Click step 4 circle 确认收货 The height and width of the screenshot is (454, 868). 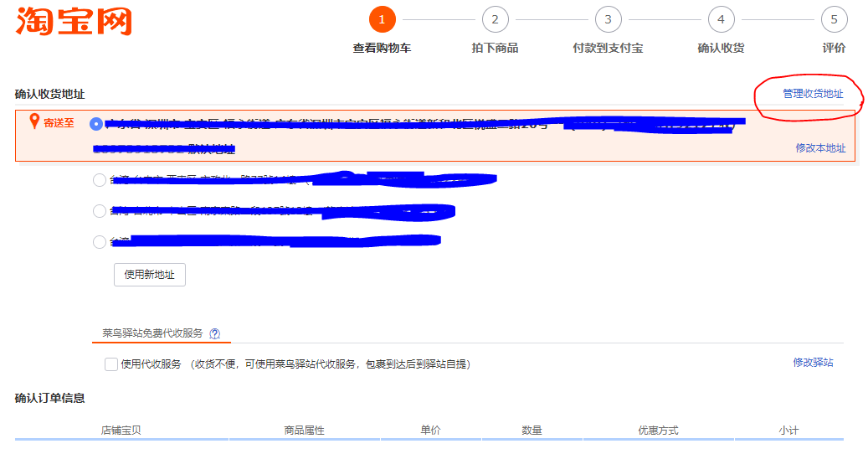point(721,19)
